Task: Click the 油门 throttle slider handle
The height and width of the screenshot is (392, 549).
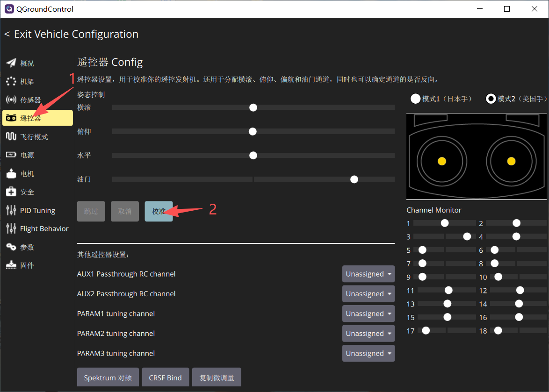Action: coord(354,179)
